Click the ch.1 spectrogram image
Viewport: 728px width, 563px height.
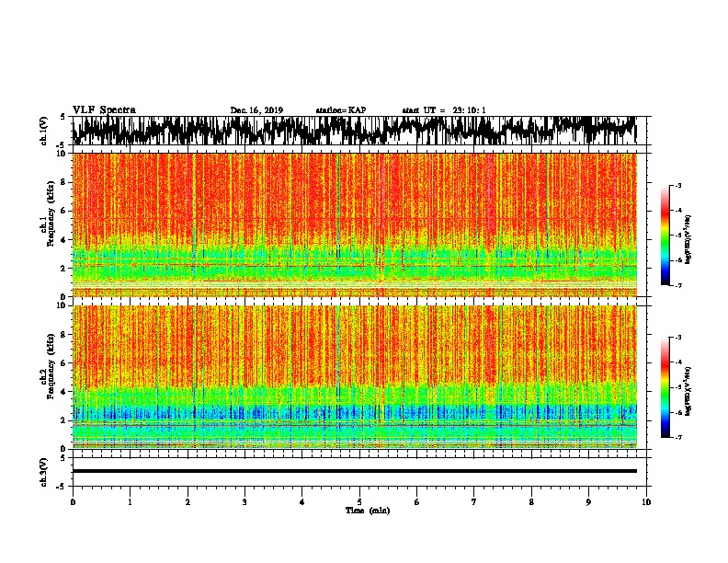[x=354, y=224]
